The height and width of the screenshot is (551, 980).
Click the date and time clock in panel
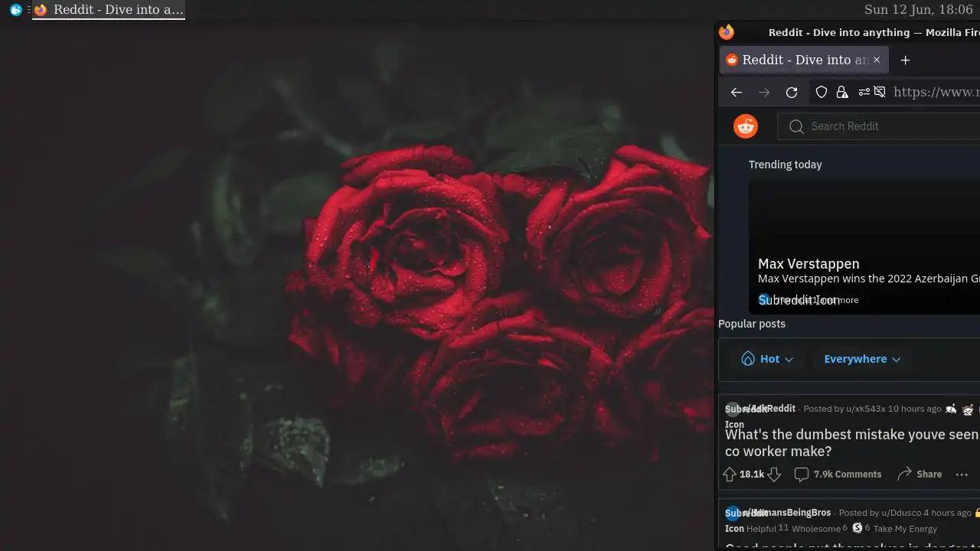coord(918,10)
